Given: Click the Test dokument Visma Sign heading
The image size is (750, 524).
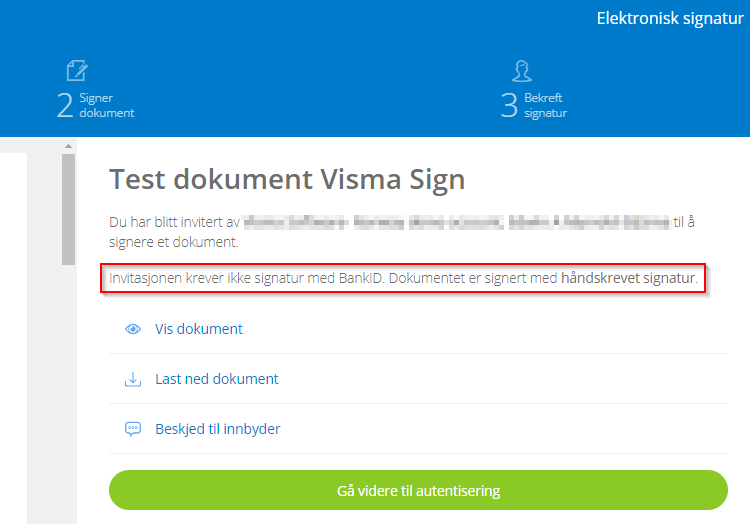Looking at the screenshot, I should coord(287,179).
